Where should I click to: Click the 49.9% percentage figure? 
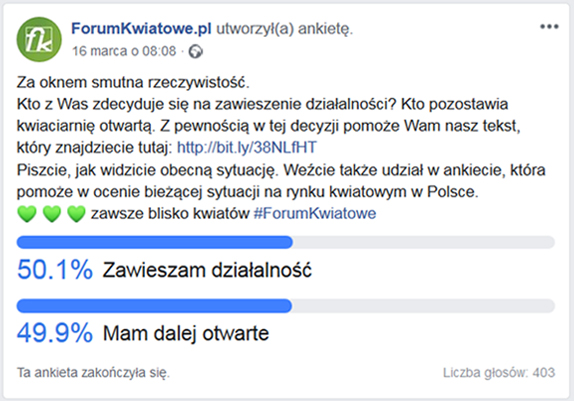click(x=55, y=333)
